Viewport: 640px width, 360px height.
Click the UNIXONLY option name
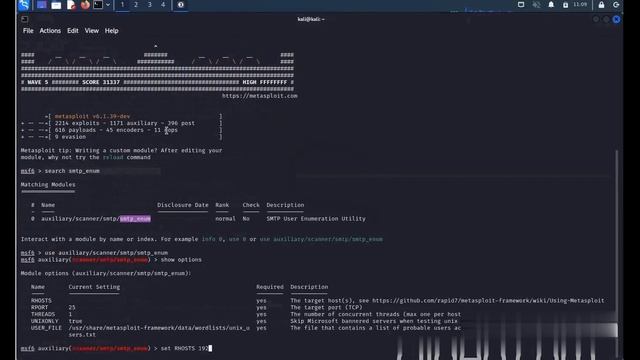pyautogui.click(x=44, y=321)
